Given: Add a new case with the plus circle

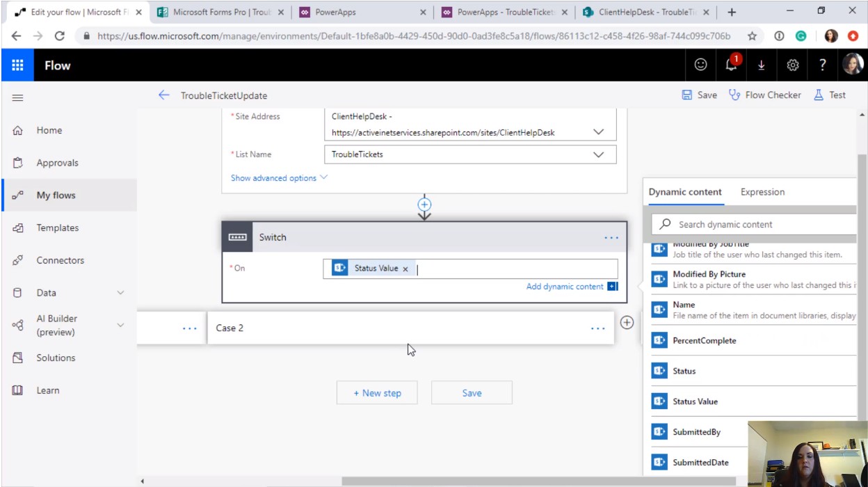Looking at the screenshot, I should (x=627, y=323).
